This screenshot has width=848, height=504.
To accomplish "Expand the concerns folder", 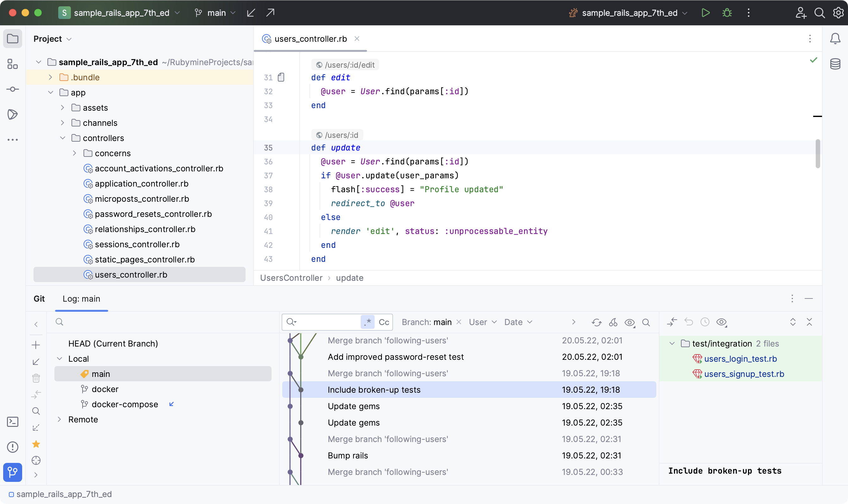I will coord(74,153).
